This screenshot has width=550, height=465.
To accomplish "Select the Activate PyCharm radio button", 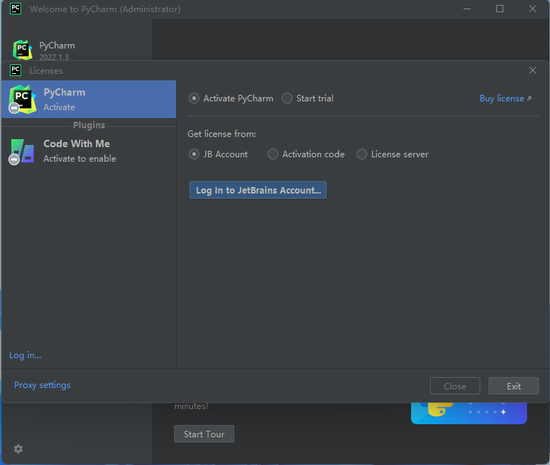I will pyautogui.click(x=194, y=99).
